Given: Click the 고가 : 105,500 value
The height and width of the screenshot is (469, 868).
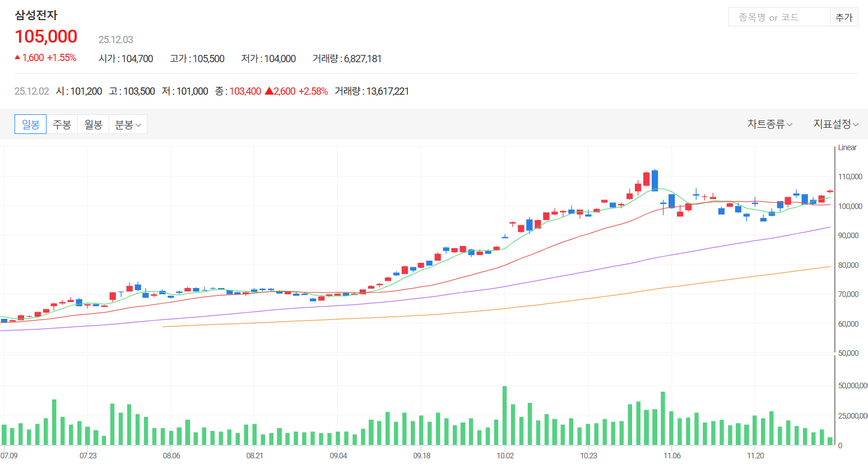Looking at the screenshot, I should 197,59.
